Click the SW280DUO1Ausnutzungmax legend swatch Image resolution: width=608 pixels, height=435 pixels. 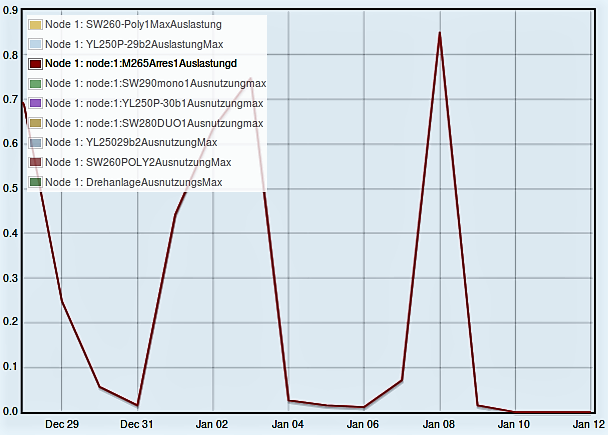click(x=36, y=122)
